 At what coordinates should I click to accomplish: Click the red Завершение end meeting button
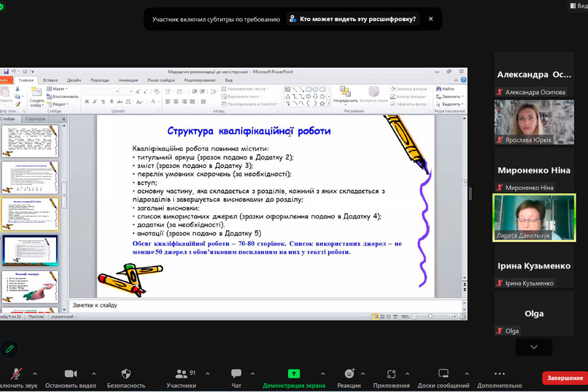564,378
